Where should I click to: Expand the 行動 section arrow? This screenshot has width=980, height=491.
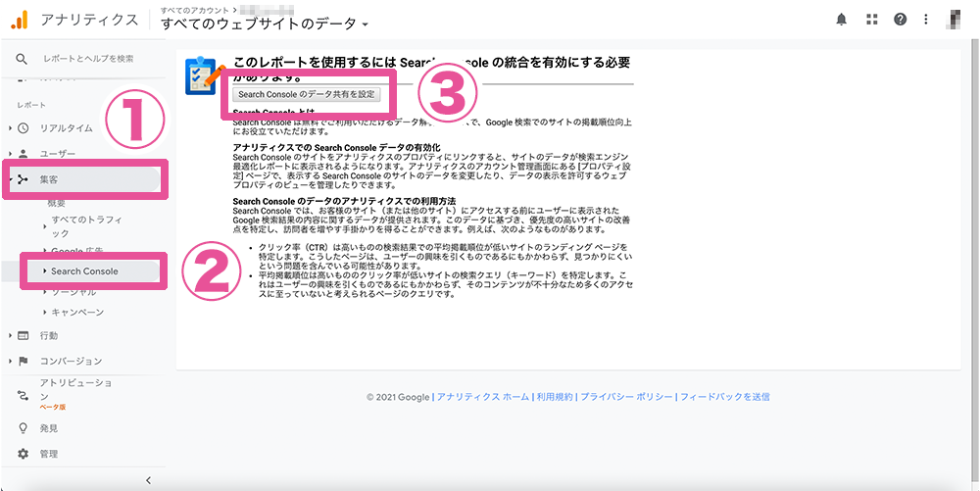(x=10, y=335)
